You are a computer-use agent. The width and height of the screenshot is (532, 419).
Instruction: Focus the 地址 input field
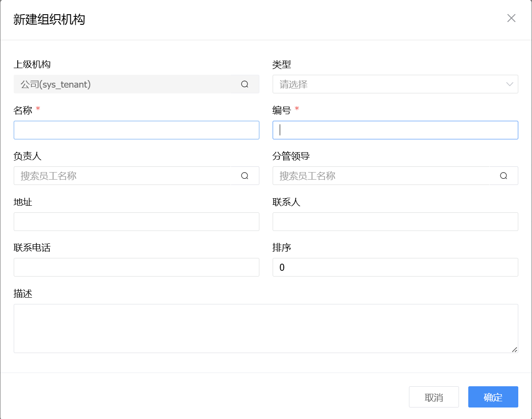[x=136, y=222]
